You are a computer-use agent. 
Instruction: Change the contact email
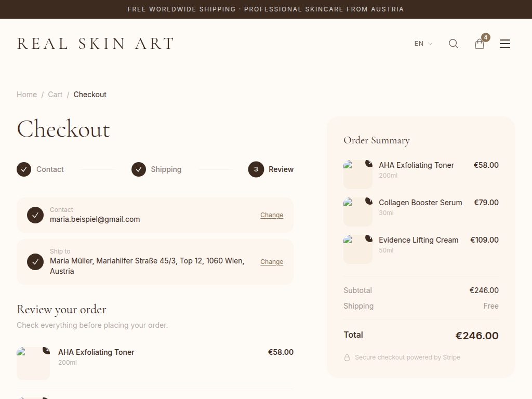(272, 215)
